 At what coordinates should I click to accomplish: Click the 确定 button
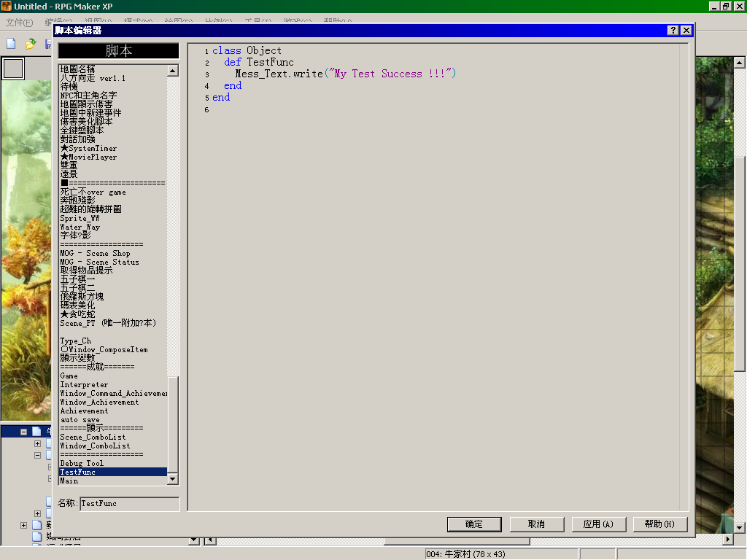click(474, 524)
